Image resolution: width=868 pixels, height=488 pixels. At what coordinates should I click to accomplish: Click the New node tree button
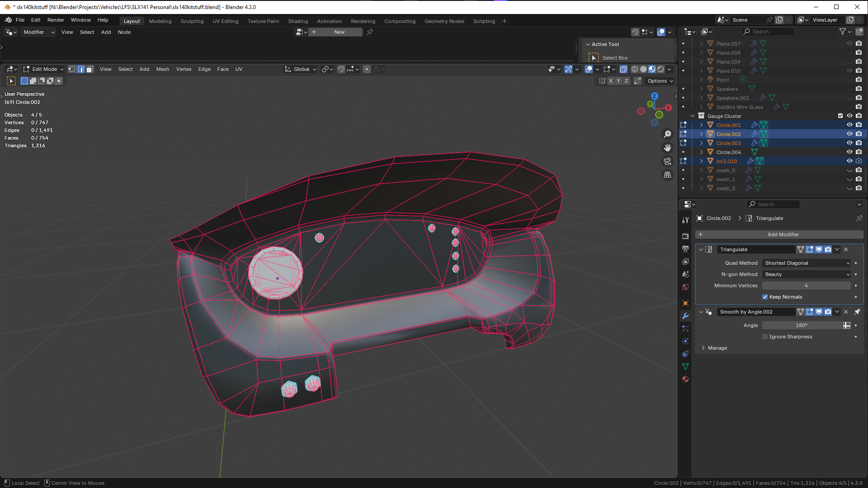pos(339,32)
